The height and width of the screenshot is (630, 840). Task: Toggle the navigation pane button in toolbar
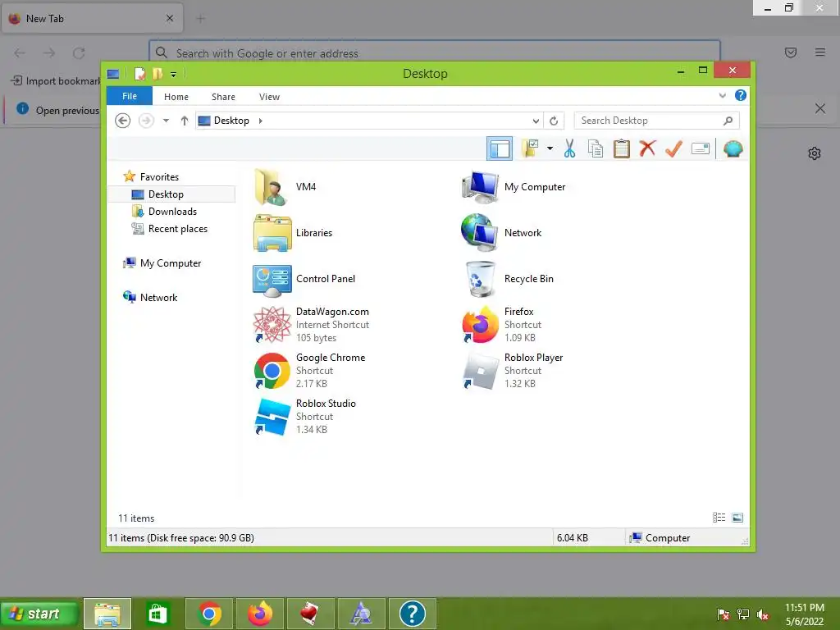(x=500, y=148)
